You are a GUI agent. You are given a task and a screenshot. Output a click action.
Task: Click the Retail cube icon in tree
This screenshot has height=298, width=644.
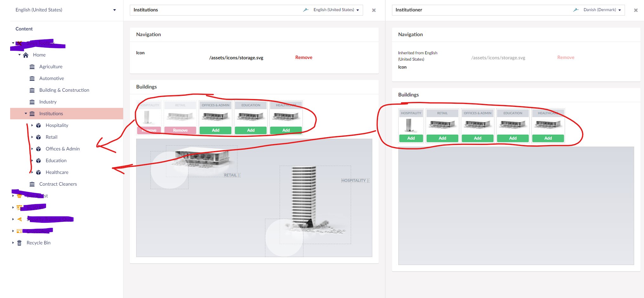click(38, 137)
